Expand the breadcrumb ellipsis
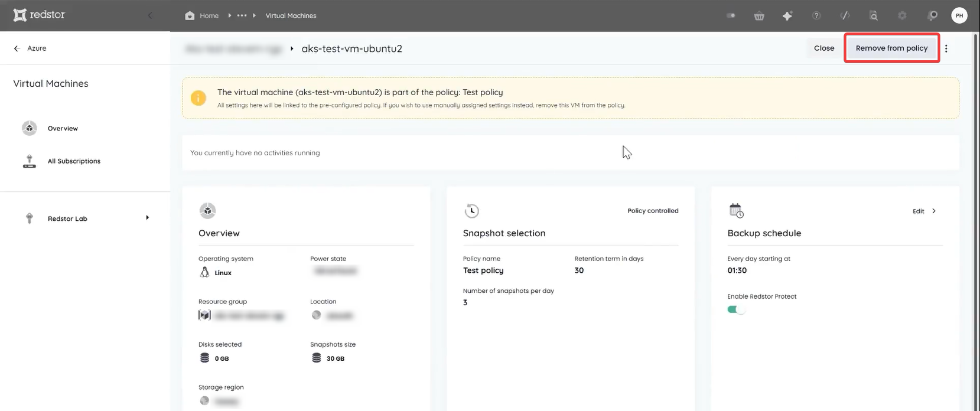Viewport: 980px width, 411px height. (x=242, y=16)
